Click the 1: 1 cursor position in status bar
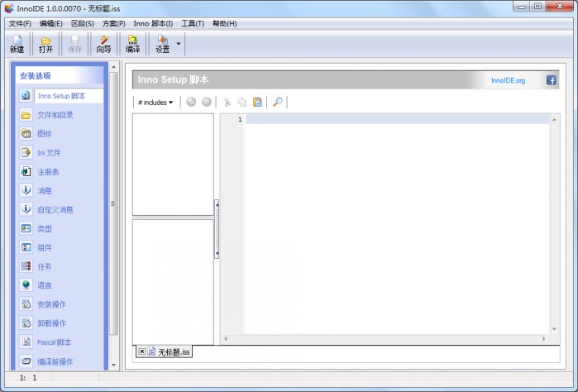 pos(28,378)
